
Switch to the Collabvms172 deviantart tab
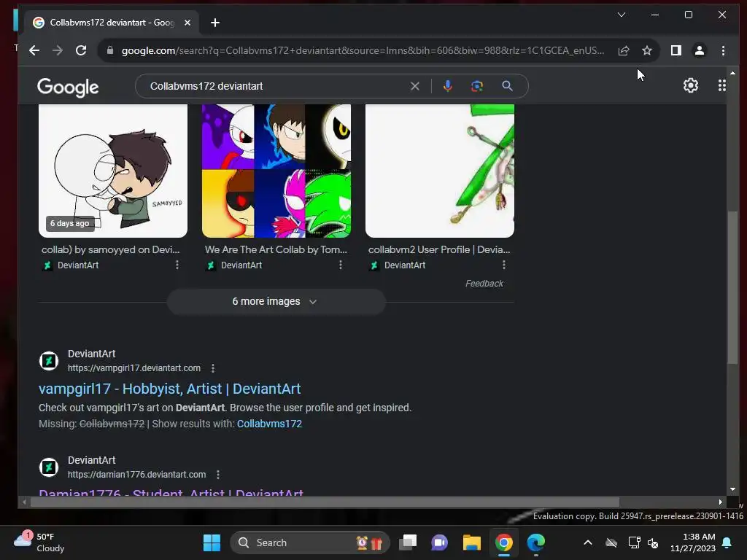pos(112,23)
